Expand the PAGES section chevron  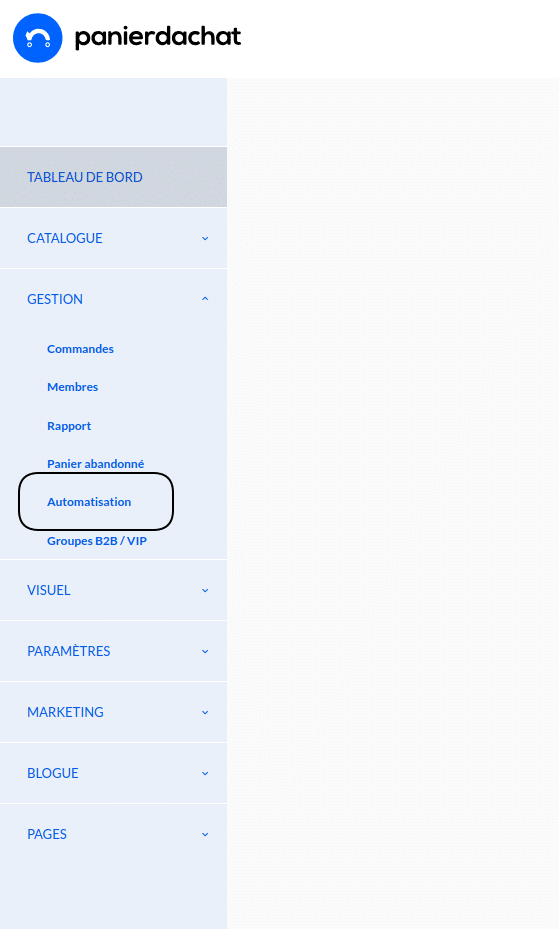(205, 834)
